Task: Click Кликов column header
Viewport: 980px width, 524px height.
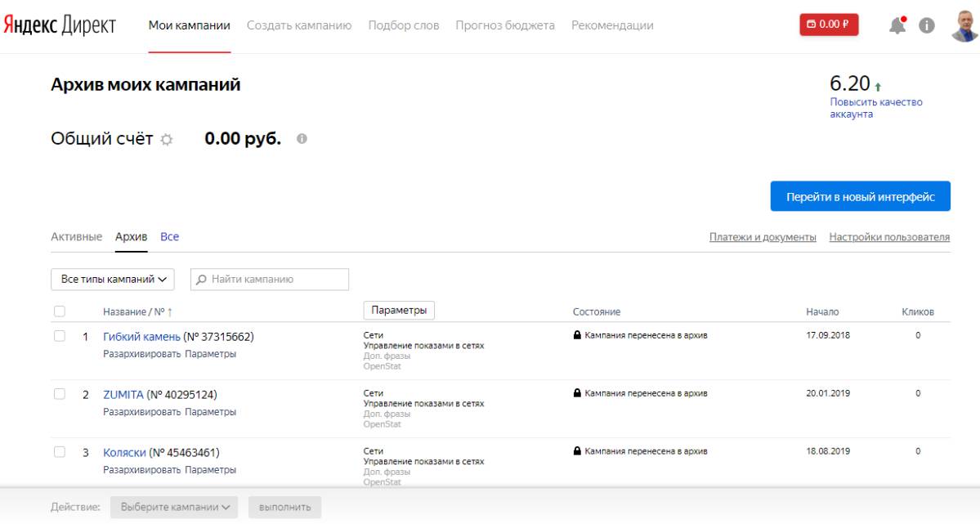Action: pos(918,311)
